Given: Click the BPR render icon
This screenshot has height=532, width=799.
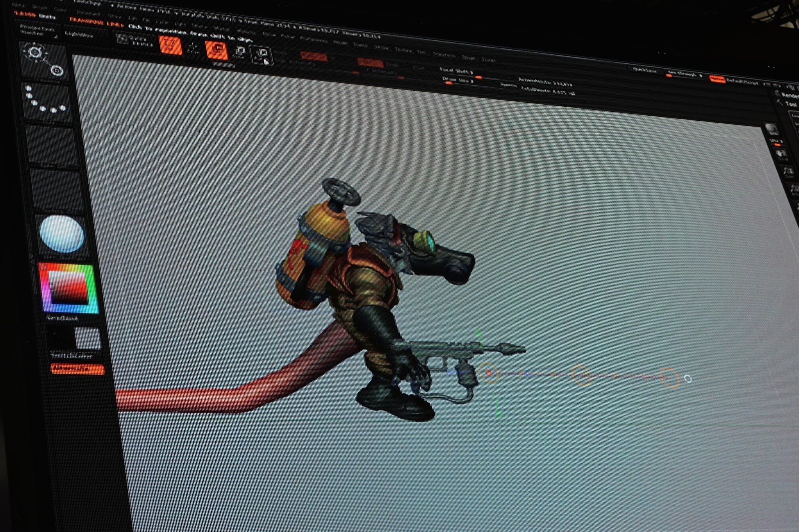Looking at the screenshot, I should pos(772,129).
